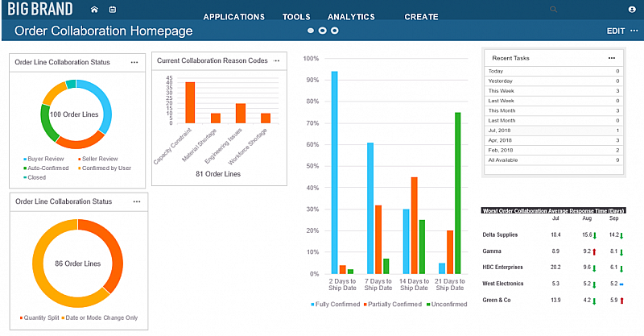Open the user profile icon

(632, 9)
